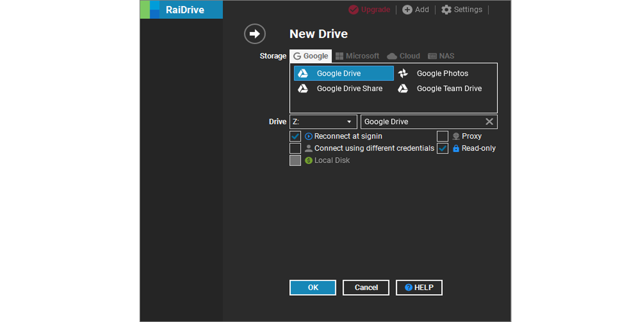Switch to the Microsoft storage tab

click(x=357, y=55)
